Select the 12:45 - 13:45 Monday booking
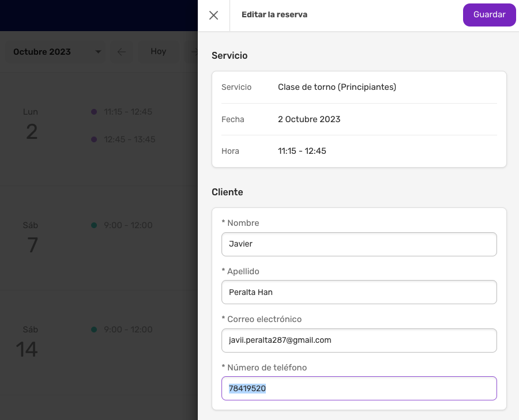Viewport: 519px width, 420px height. point(129,139)
